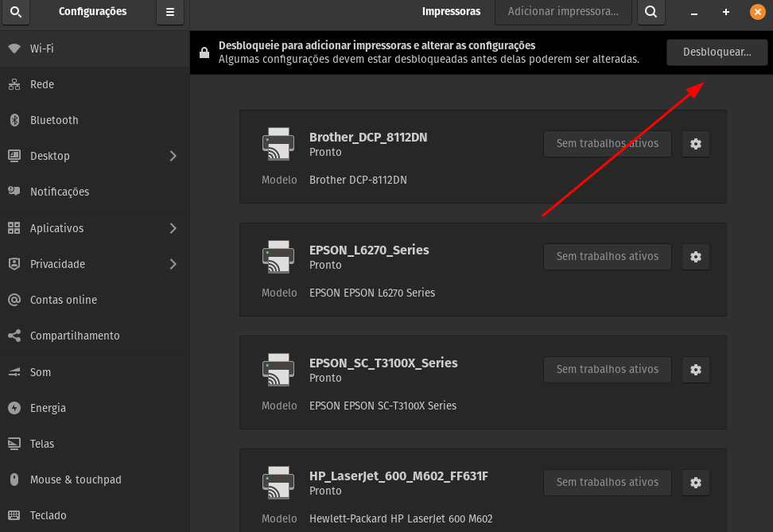This screenshot has width=773, height=532.
Task: Click the Bluetooth icon in sidebar
Action: click(14, 120)
